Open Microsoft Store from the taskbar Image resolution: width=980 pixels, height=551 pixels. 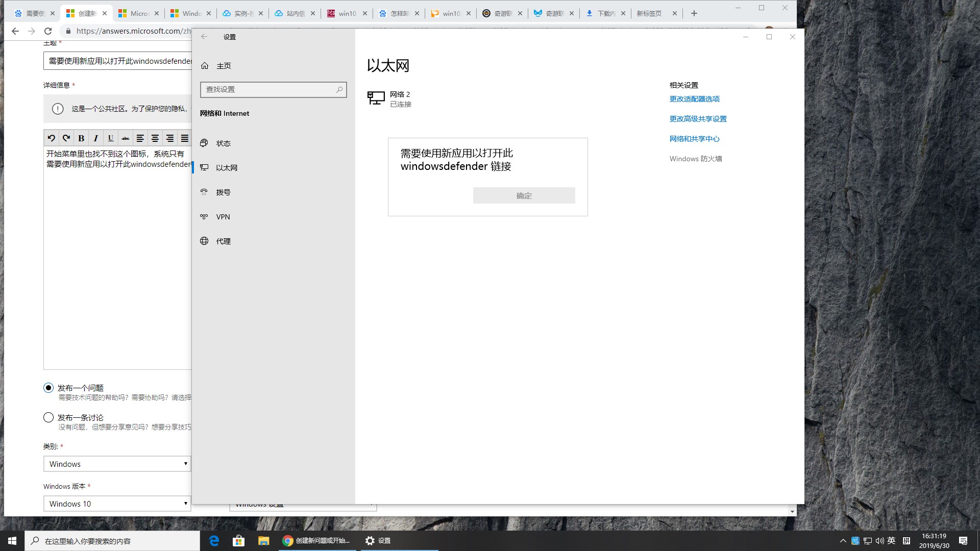238,541
